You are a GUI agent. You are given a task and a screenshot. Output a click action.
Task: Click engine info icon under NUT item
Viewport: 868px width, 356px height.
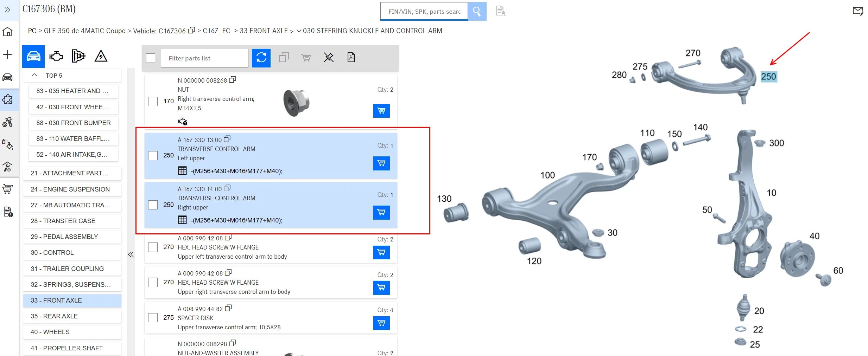click(183, 122)
